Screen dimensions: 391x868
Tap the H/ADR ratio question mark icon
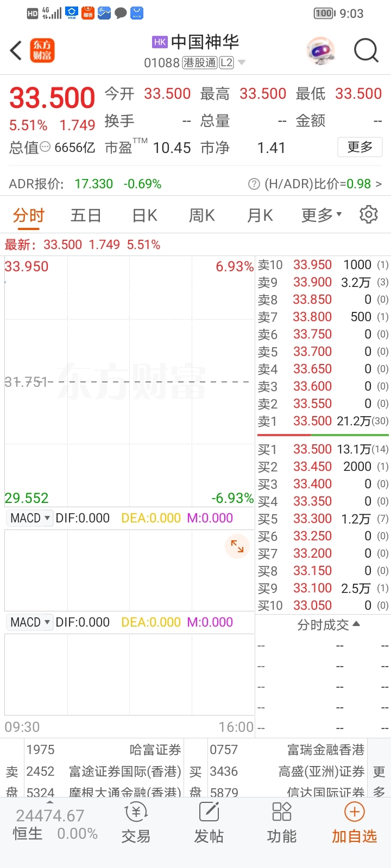pyautogui.click(x=254, y=184)
